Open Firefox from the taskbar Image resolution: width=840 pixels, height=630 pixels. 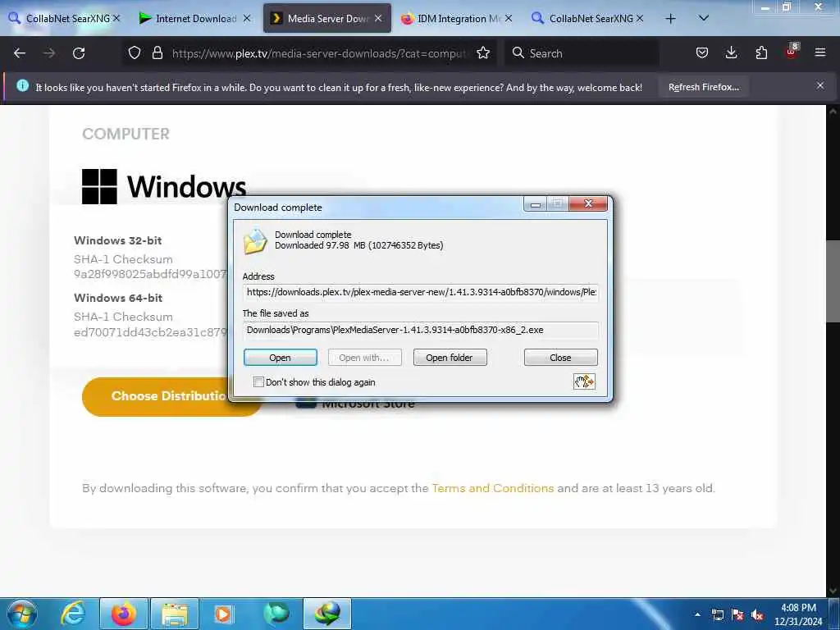[x=124, y=614]
